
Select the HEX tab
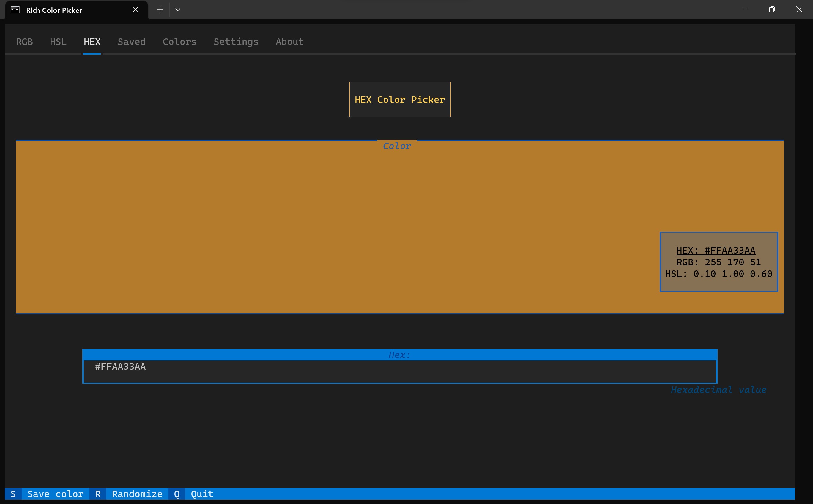point(92,42)
